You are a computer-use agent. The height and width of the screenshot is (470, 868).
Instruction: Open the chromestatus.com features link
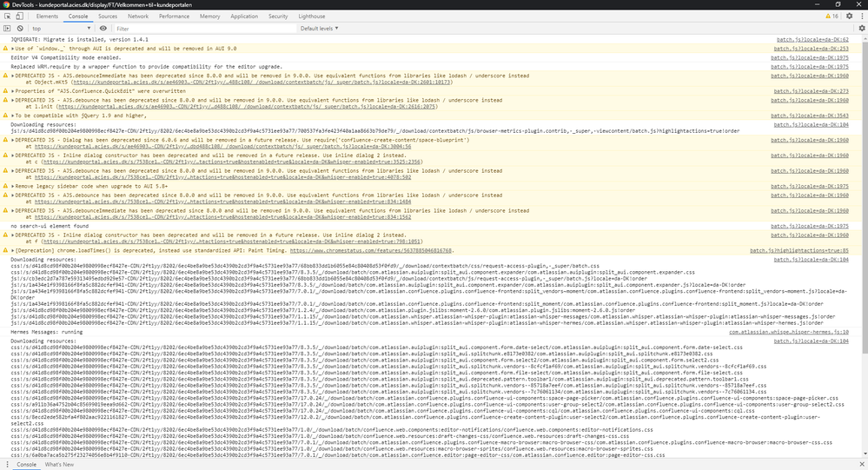pyautogui.click(x=370, y=250)
